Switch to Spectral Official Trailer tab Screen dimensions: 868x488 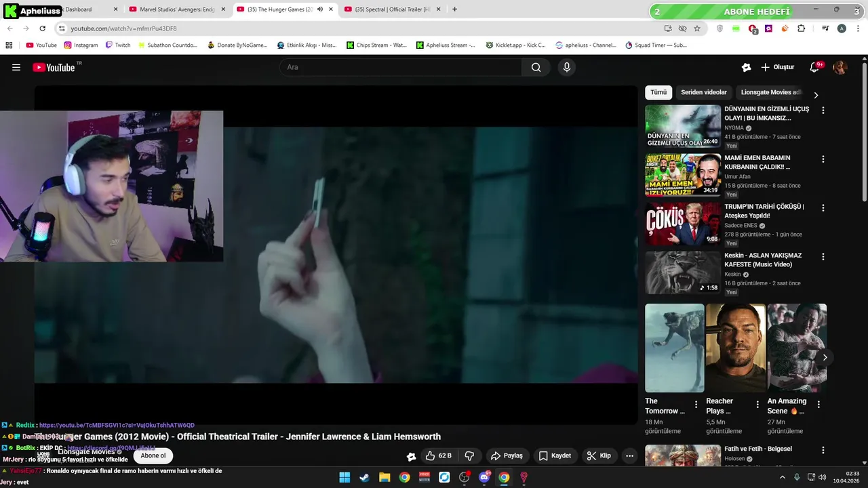tap(393, 9)
